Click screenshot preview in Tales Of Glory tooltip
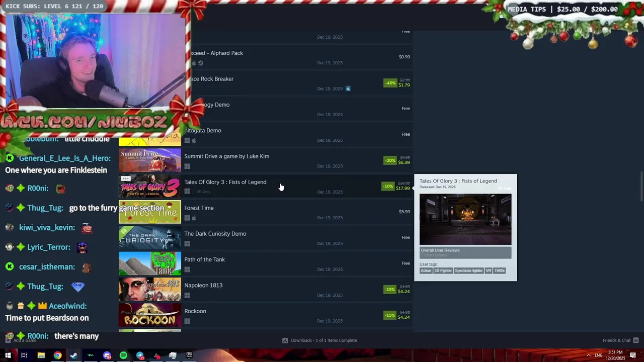The image size is (644, 362). (x=465, y=219)
